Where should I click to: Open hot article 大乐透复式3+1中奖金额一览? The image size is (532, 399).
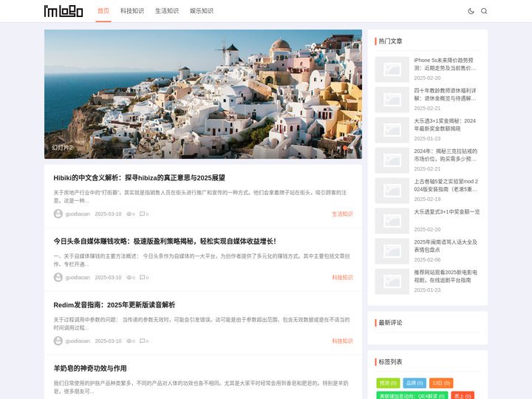447,212
